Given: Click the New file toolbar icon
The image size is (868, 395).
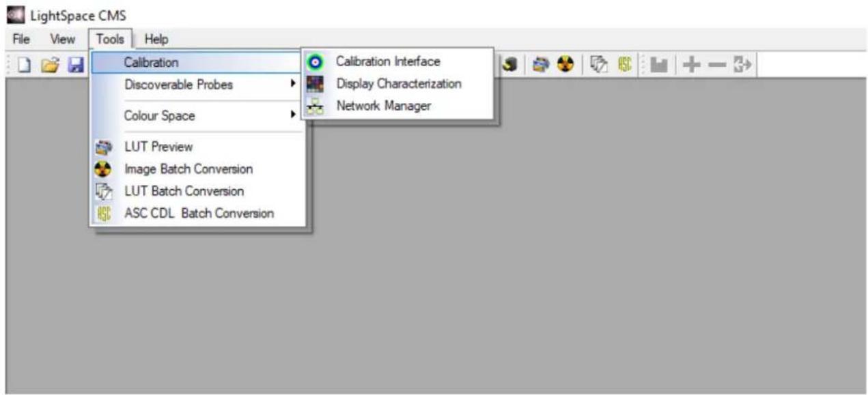Looking at the screenshot, I should (x=23, y=64).
